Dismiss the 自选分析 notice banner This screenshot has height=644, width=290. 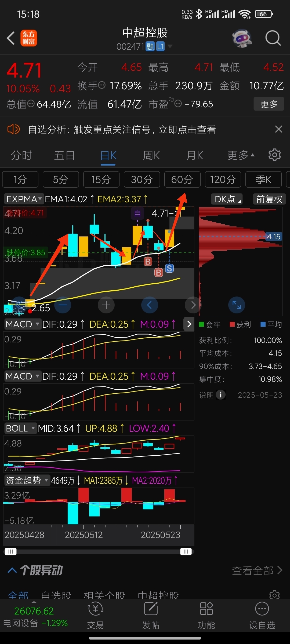pos(279,129)
